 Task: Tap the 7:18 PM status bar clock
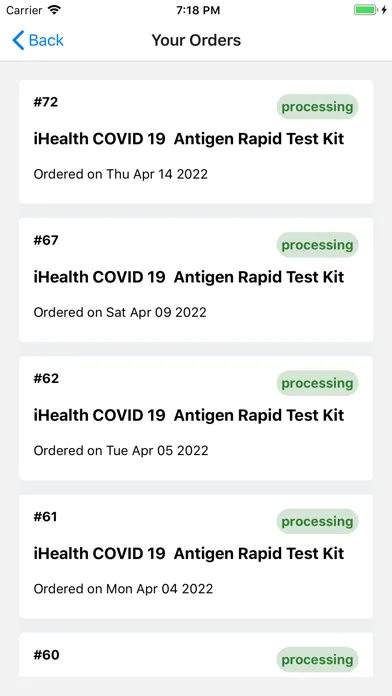pos(198,10)
